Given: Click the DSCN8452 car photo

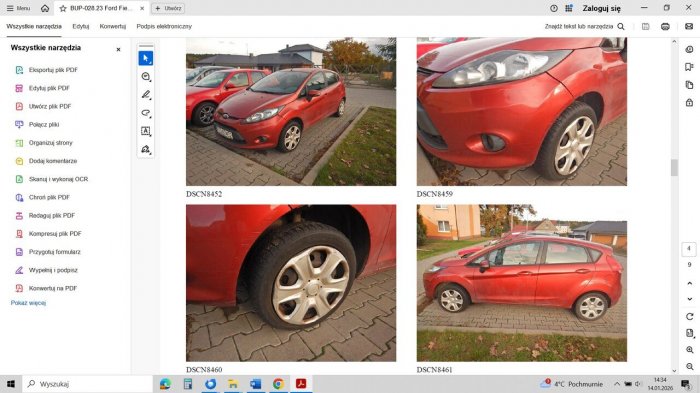Looking at the screenshot, I should (291, 111).
